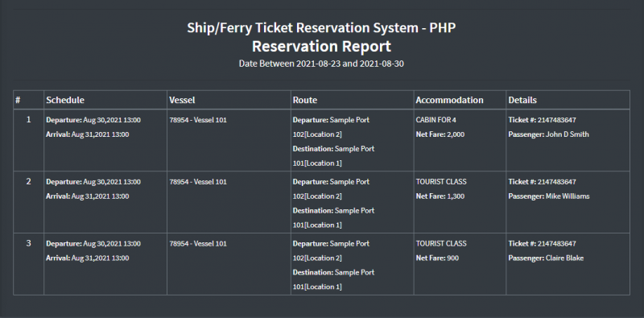Click the CABIN FOR 4 accommodation

(436, 120)
